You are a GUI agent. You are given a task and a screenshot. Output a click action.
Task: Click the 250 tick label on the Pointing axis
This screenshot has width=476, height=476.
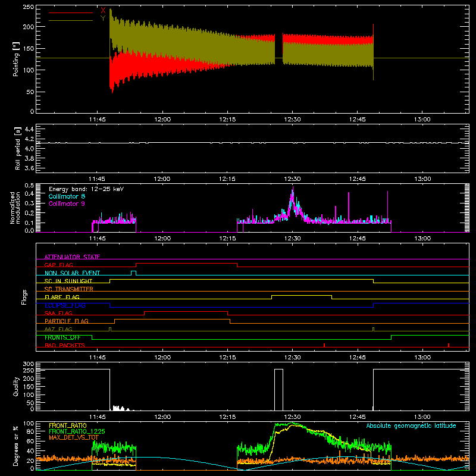pos(28,7)
